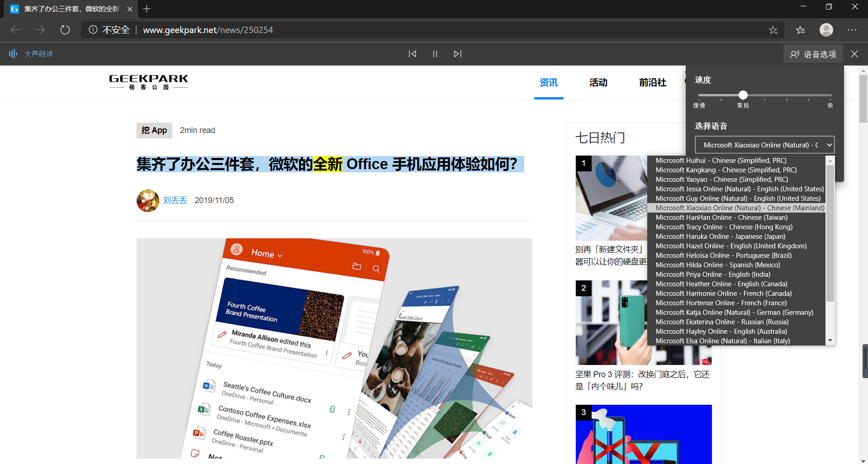This screenshot has width=868, height=464.
Task: Click the speed slider handle
Action: [x=743, y=95]
